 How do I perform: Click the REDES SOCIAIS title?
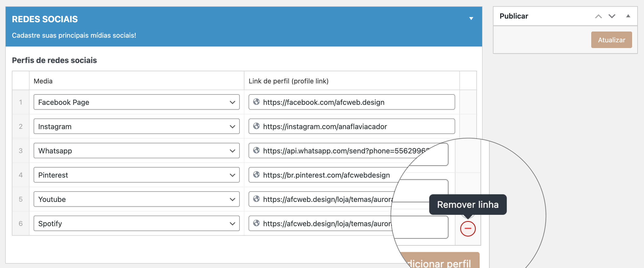(x=45, y=19)
